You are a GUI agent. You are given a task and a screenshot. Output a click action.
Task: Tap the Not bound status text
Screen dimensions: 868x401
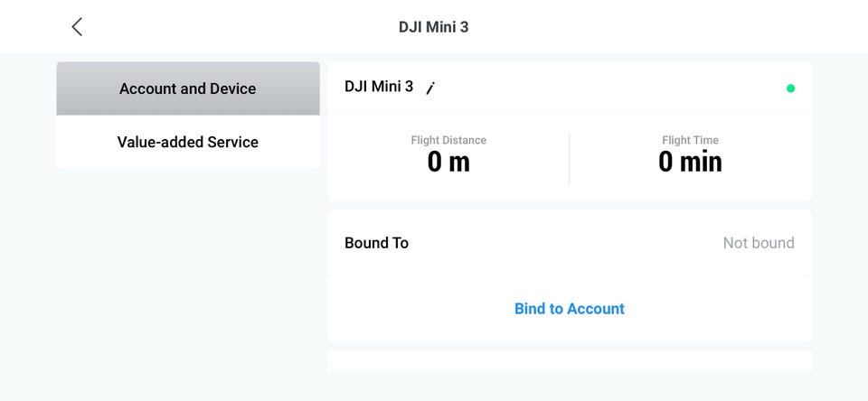(x=759, y=243)
